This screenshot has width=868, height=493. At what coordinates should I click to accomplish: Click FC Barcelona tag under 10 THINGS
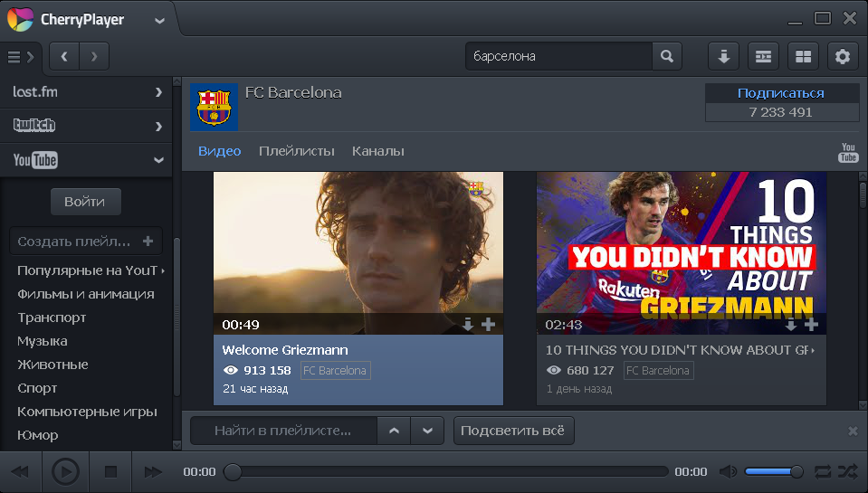coord(659,371)
